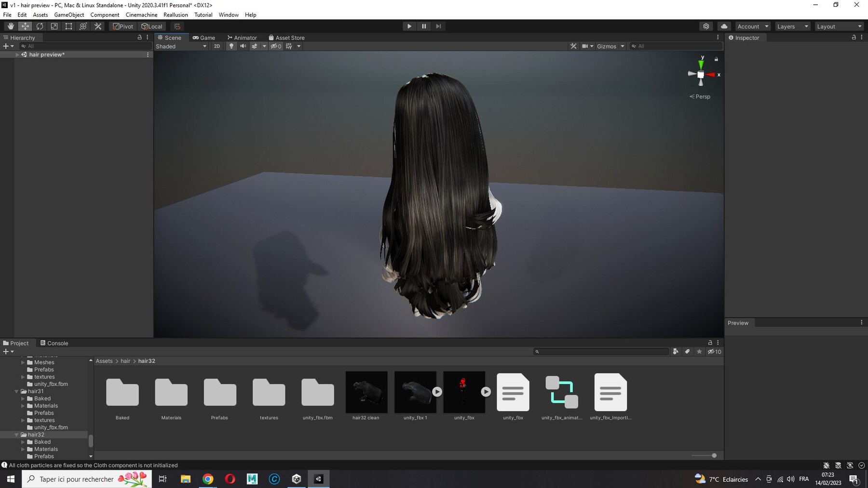Screen dimensions: 868x488
Task: Open the Layout dropdown
Action: click(839, 26)
